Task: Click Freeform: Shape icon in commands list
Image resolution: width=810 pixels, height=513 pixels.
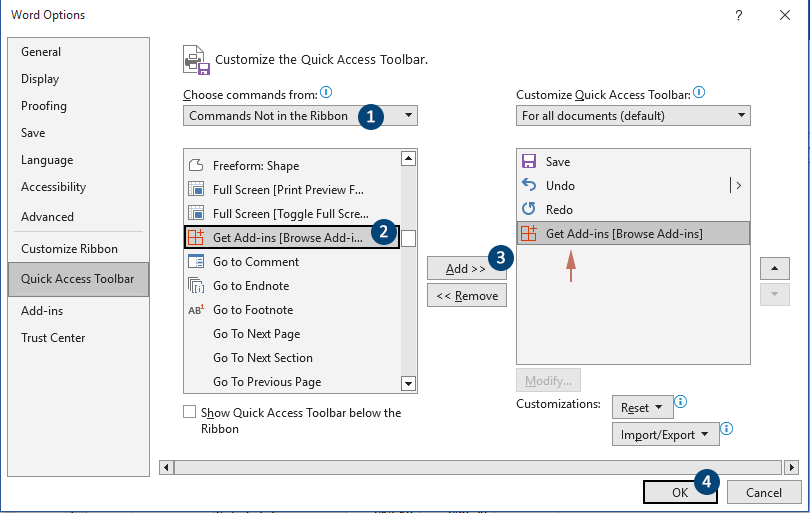Action: (196, 166)
